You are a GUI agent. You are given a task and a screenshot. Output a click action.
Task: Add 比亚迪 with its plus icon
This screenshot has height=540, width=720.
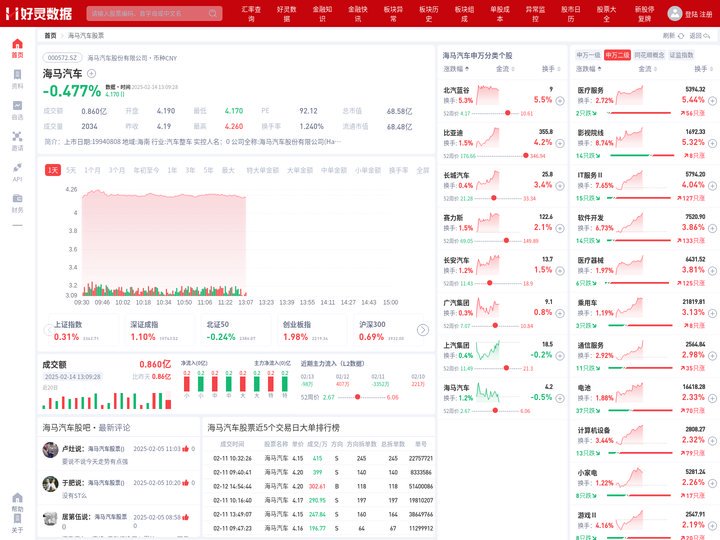[x=560, y=143]
